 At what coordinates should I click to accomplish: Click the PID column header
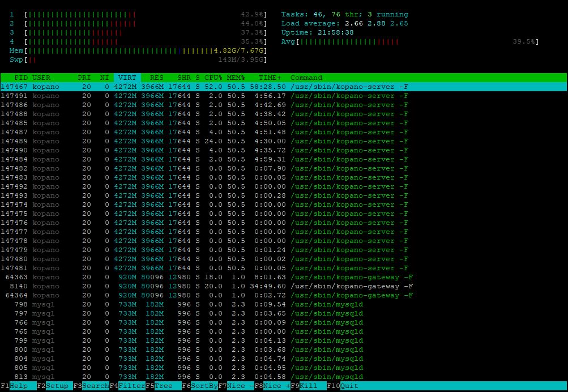(21, 78)
